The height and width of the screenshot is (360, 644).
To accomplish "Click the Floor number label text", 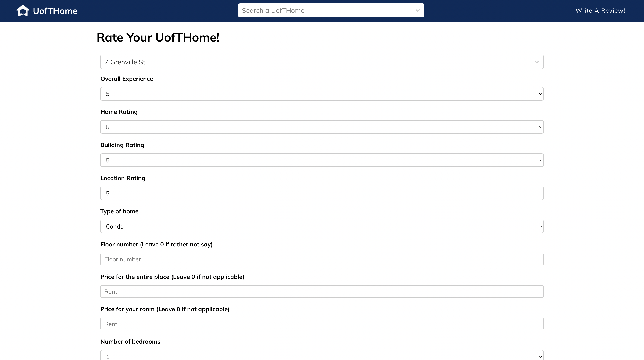I will pos(157,244).
